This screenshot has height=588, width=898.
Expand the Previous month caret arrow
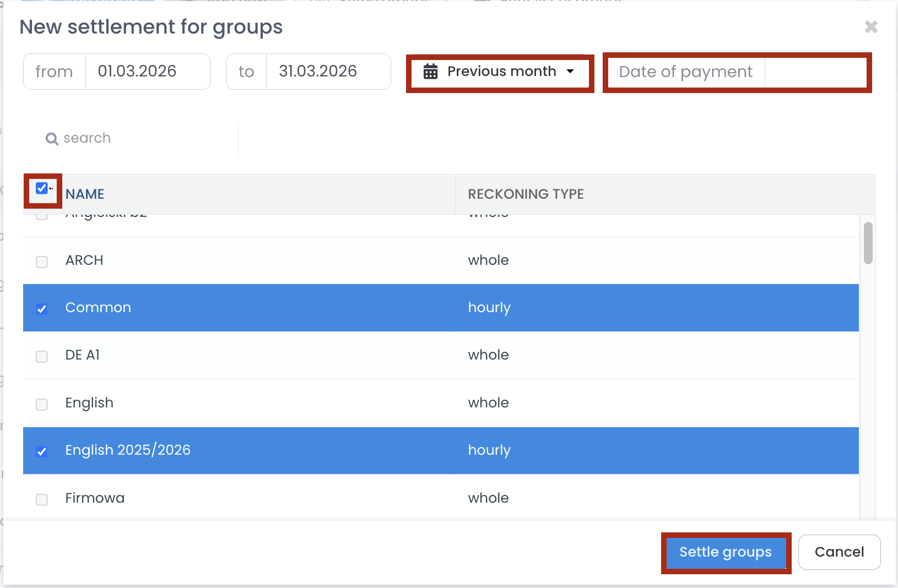click(x=570, y=72)
